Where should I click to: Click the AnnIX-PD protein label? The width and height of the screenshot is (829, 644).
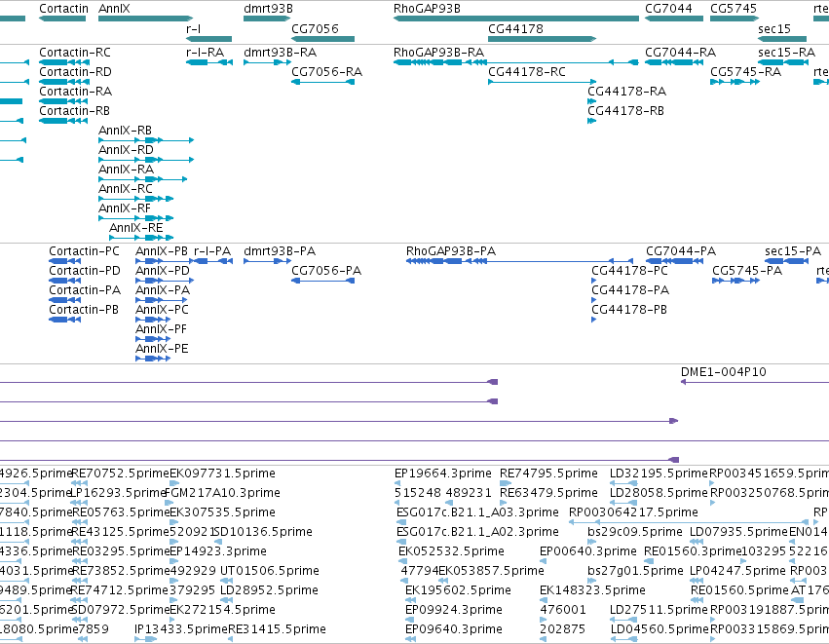tap(163, 271)
